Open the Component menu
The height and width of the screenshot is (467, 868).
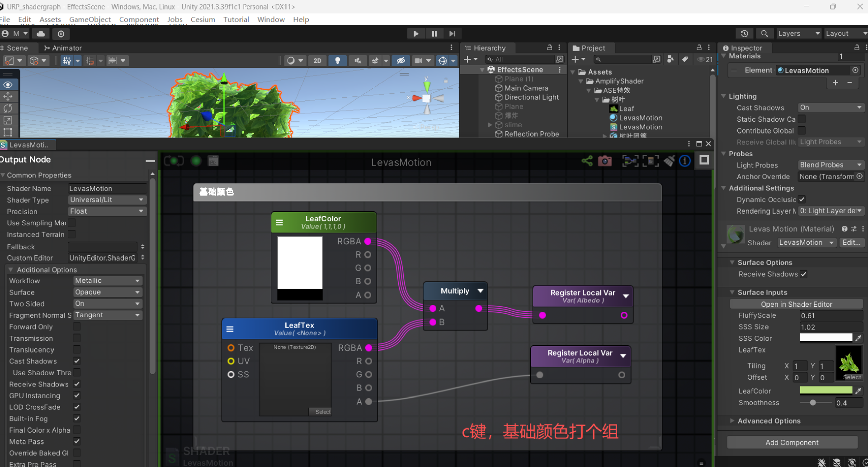(x=139, y=19)
